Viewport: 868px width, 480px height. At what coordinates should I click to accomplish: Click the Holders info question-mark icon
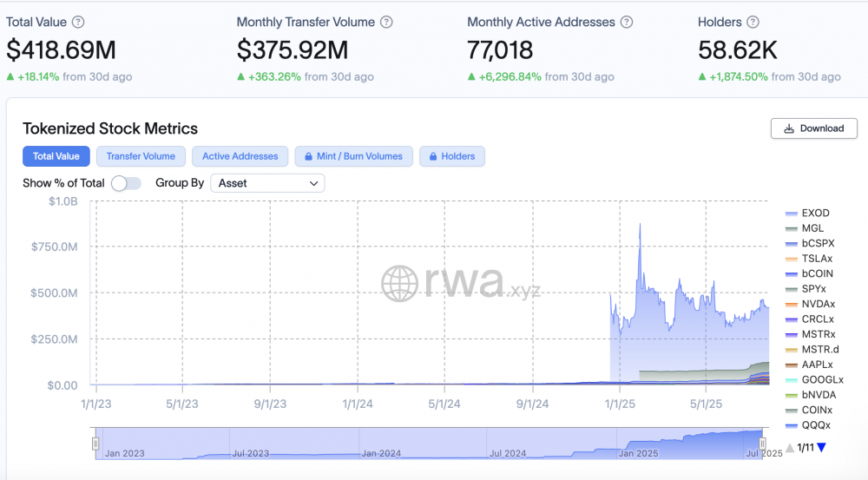(753, 23)
